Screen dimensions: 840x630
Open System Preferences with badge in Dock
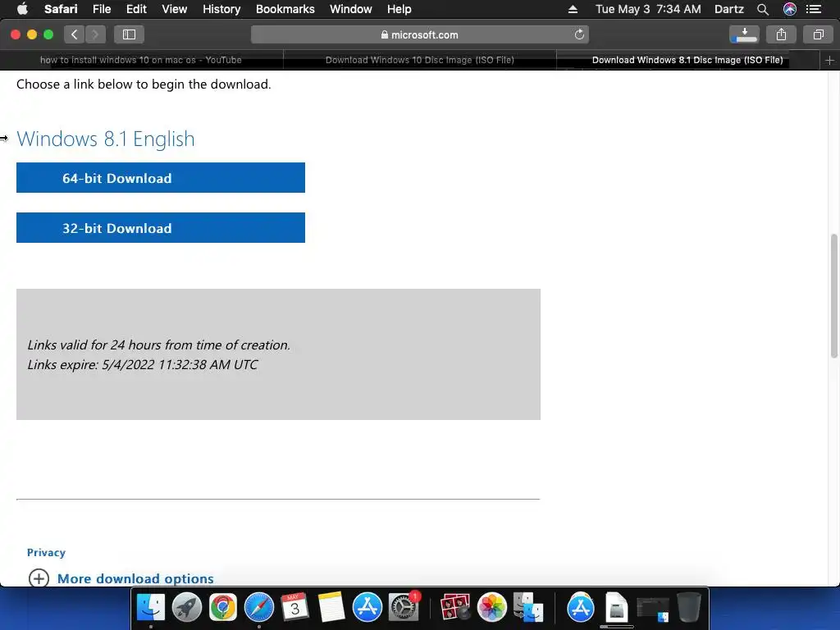pyautogui.click(x=404, y=608)
